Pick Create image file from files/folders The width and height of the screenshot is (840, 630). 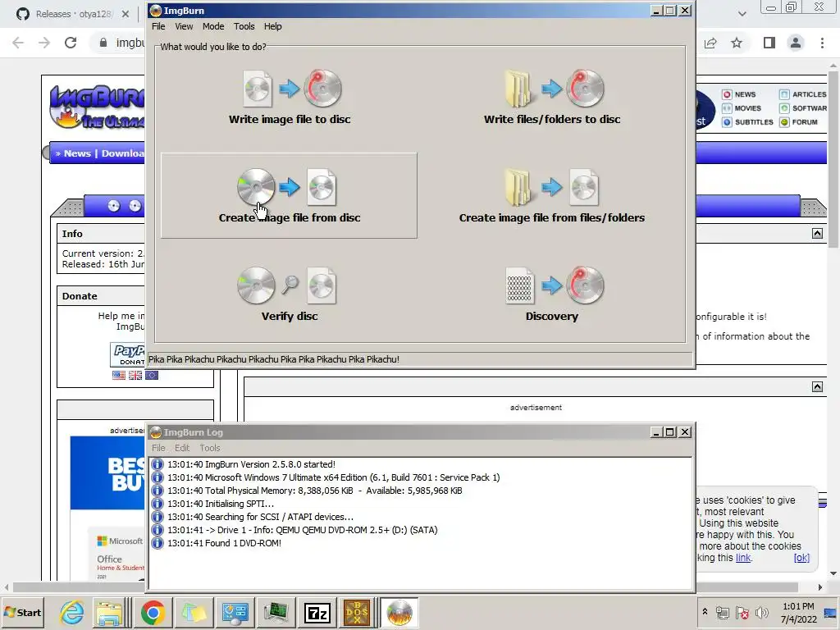(552, 196)
